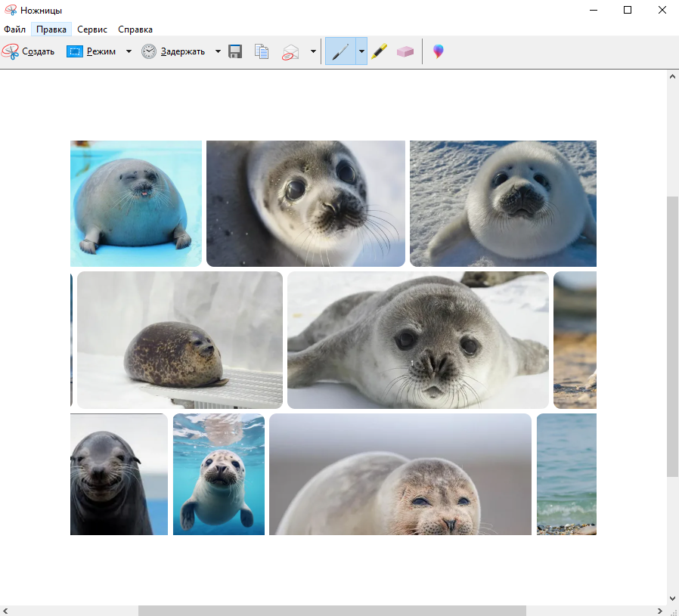Click the spotted brown seal on white platform
This screenshot has height=616, width=679.
180,340
